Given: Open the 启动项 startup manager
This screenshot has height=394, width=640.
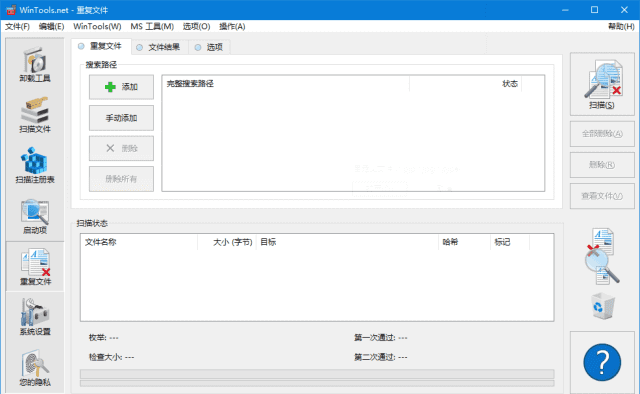Looking at the screenshot, I should coord(35,217).
